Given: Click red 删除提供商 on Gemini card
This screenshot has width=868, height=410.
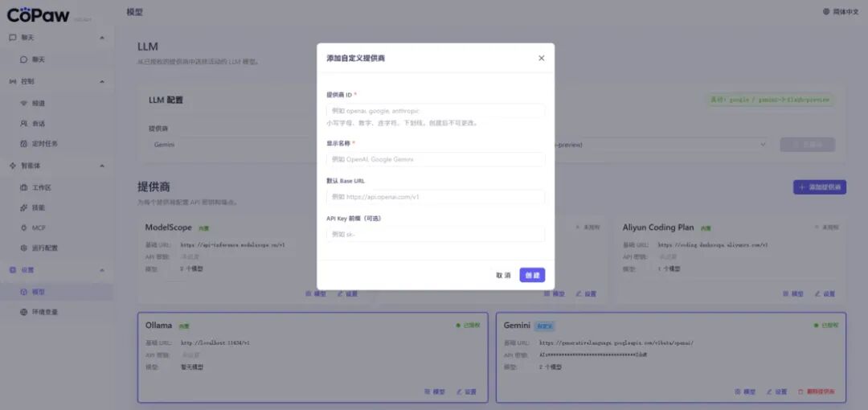Looking at the screenshot, I should pyautogui.click(x=817, y=392).
